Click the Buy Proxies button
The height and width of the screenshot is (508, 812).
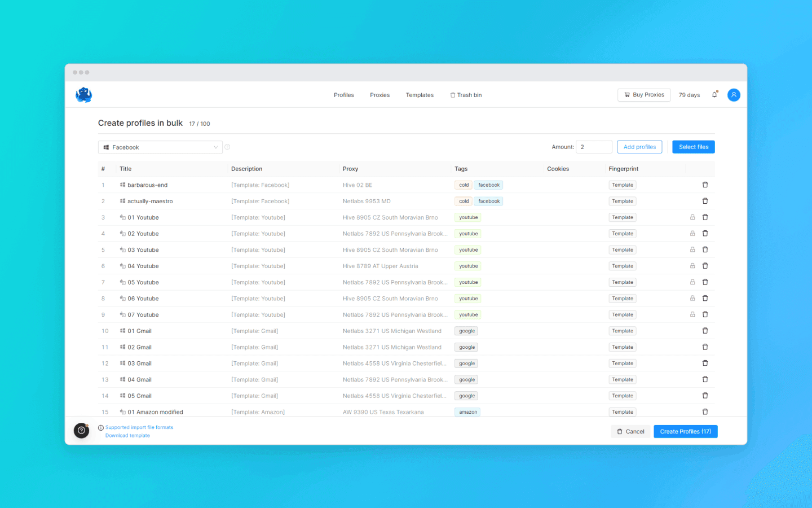(644, 95)
